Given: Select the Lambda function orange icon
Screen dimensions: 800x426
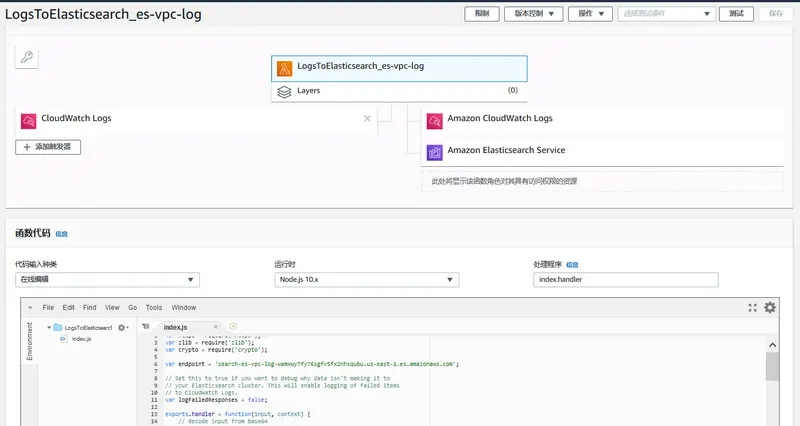Looking at the screenshot, I should coord(285,68).
